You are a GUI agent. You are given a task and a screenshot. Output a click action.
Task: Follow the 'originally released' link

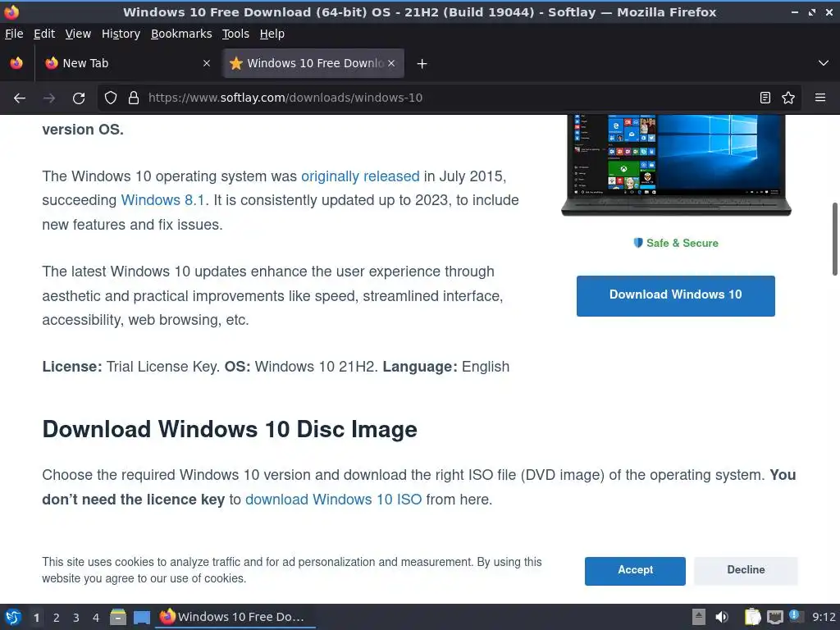(x=360, y=176)
